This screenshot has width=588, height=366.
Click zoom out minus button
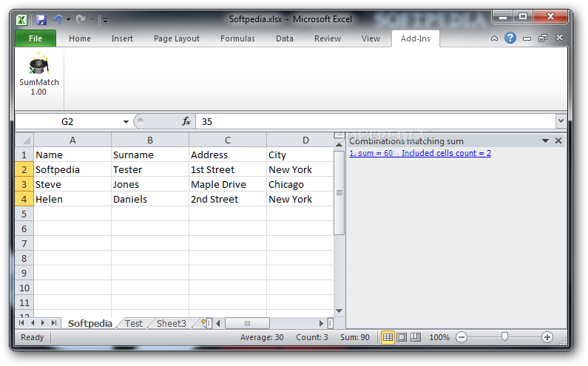(462, 337)
